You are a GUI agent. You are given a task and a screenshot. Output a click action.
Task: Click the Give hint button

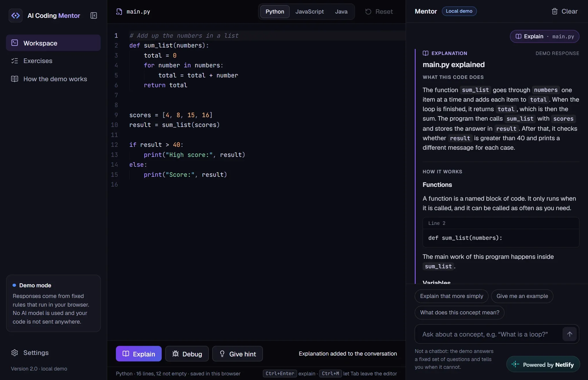pyautogui.click(x=238, y=354)
